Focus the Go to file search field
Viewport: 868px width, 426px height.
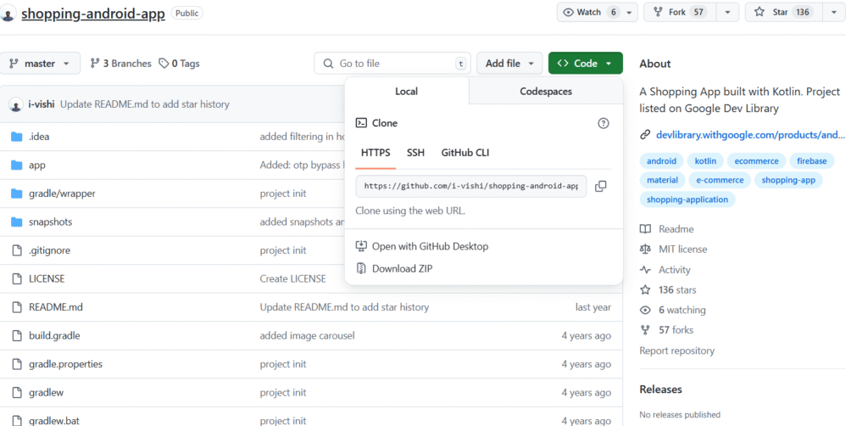(x=391, y=64)
